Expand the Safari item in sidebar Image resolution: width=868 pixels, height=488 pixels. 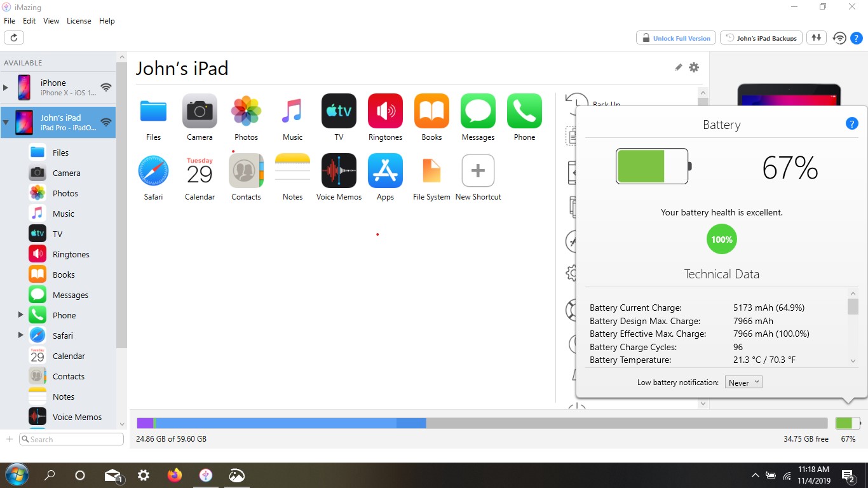pos(20,335)
